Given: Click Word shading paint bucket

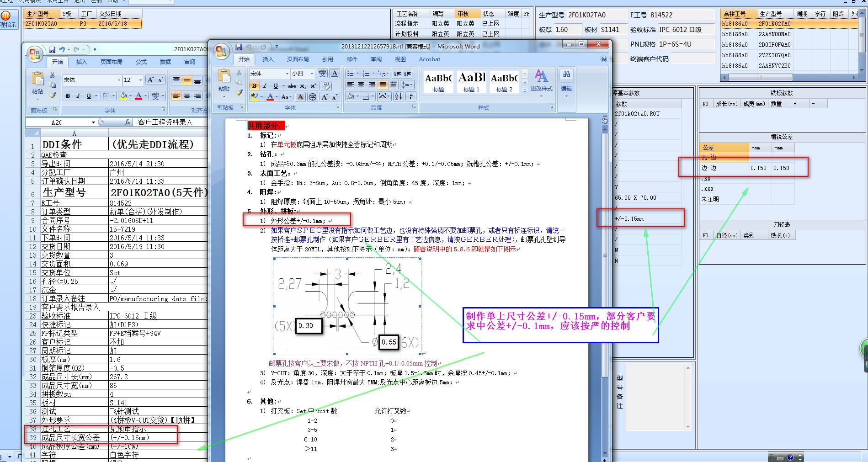Looking at the screenshot, I should 351,96.
